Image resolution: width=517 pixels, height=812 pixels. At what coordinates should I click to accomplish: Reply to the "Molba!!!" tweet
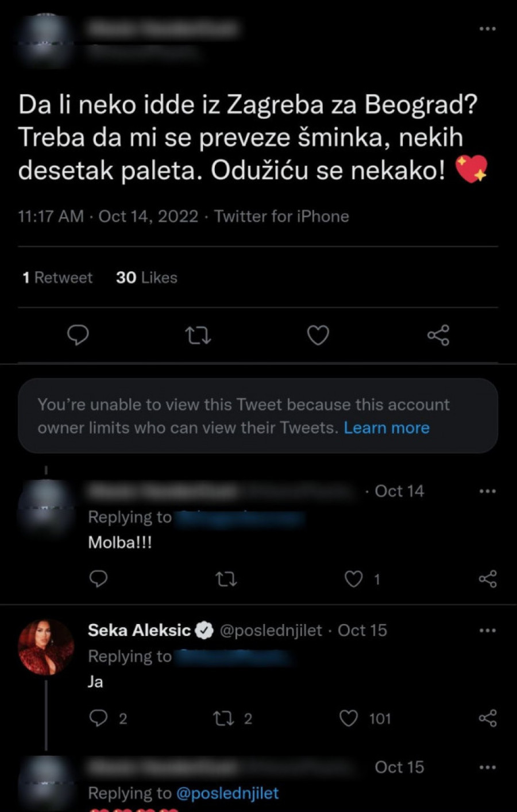99,579
